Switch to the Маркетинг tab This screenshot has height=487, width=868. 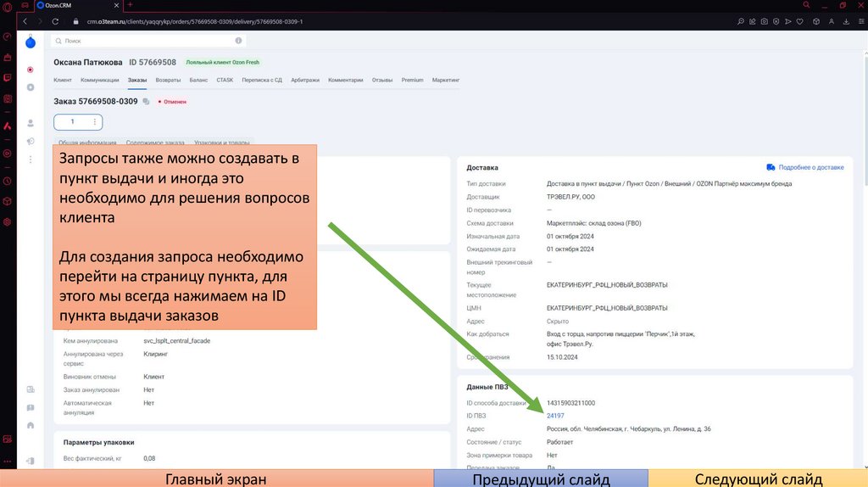coord(446,80)
